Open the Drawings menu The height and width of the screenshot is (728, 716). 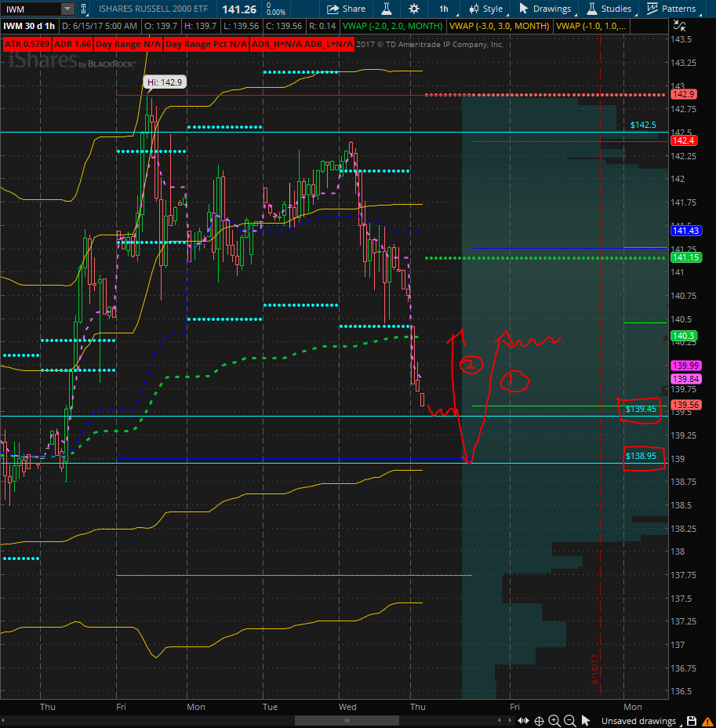546,9
